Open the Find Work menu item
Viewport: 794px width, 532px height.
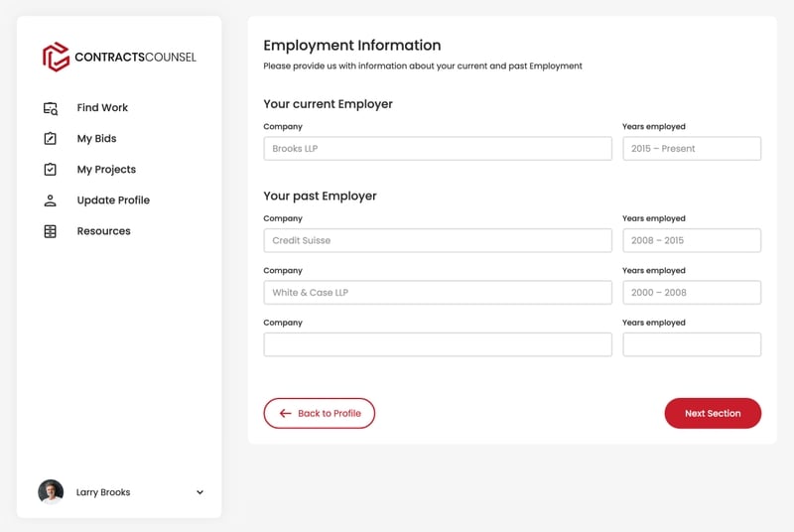click(102, 108)
